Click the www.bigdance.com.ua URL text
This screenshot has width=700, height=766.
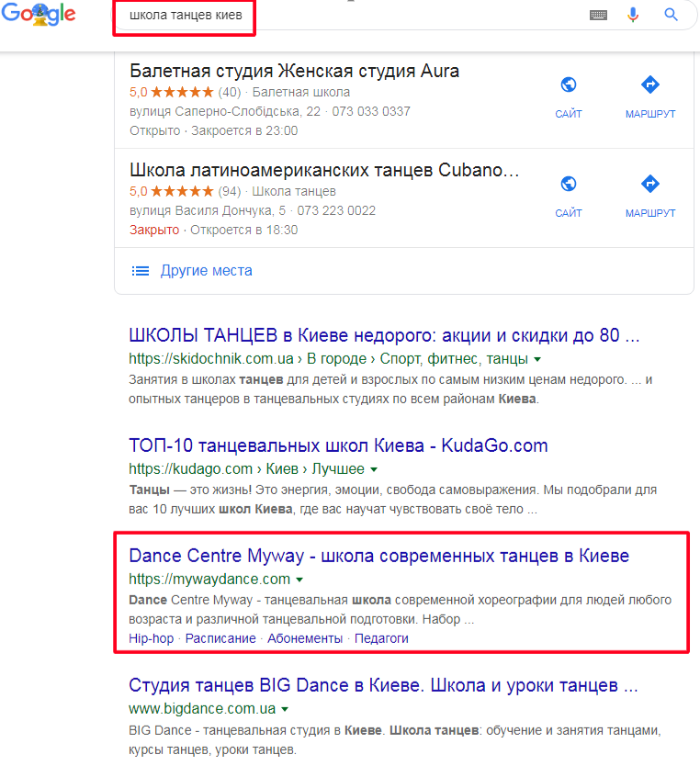(x=202, y=708)
